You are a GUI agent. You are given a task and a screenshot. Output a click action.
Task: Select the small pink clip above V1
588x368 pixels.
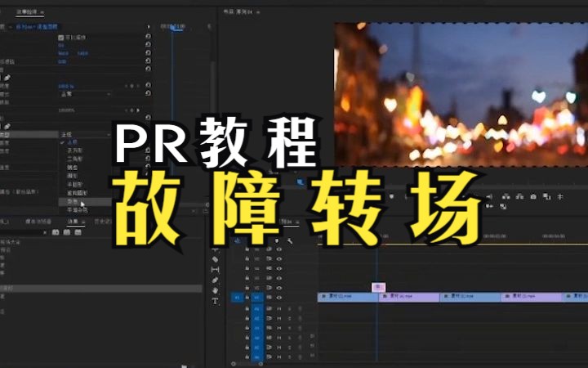click(x=379, y=287)
